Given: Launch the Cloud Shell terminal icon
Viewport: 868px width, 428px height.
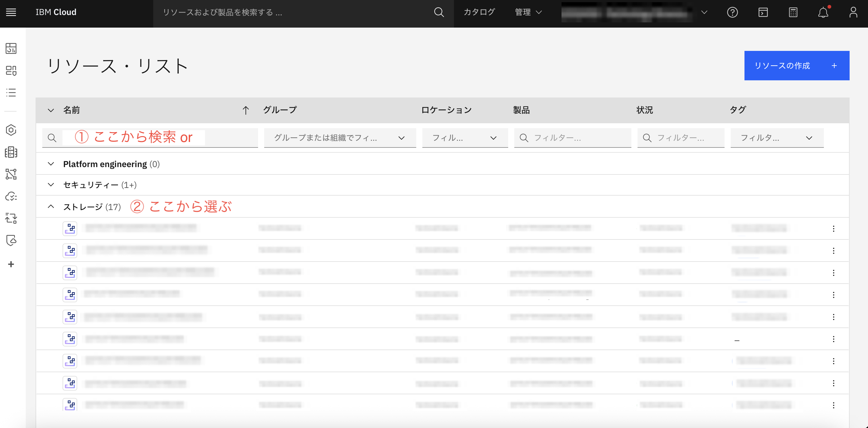Looking at the screenshot, I should [763, 13].
